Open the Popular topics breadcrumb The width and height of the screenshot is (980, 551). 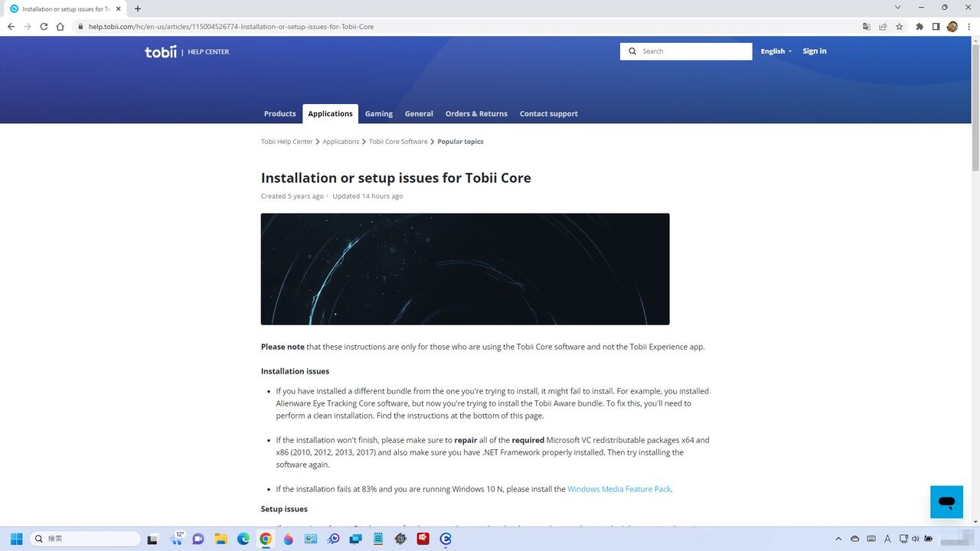coord(460,142)
